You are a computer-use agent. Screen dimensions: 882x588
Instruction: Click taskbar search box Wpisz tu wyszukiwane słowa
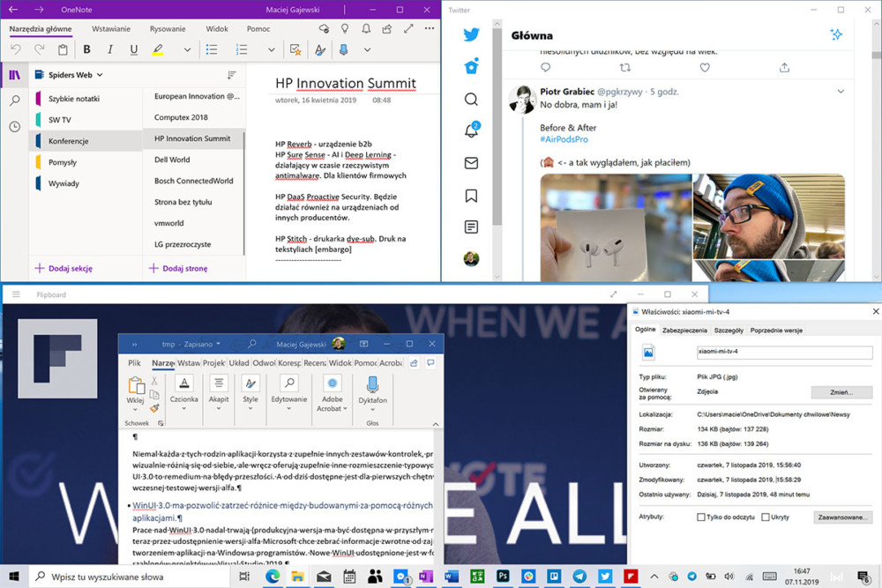click(130, 577)
